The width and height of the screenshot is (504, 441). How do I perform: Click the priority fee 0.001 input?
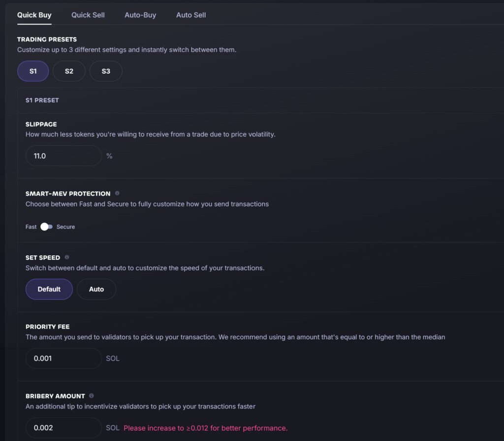click(63, 358)
